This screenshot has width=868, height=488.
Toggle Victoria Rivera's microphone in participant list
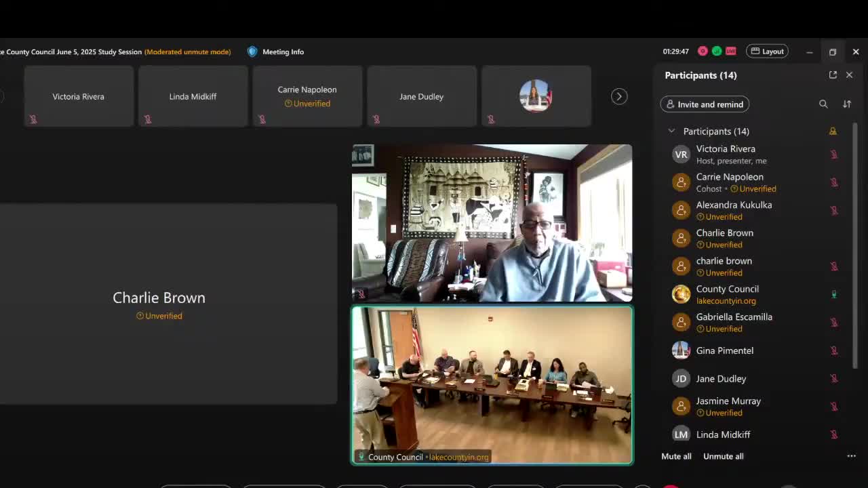pyautogui.click(x=834, y=155)
